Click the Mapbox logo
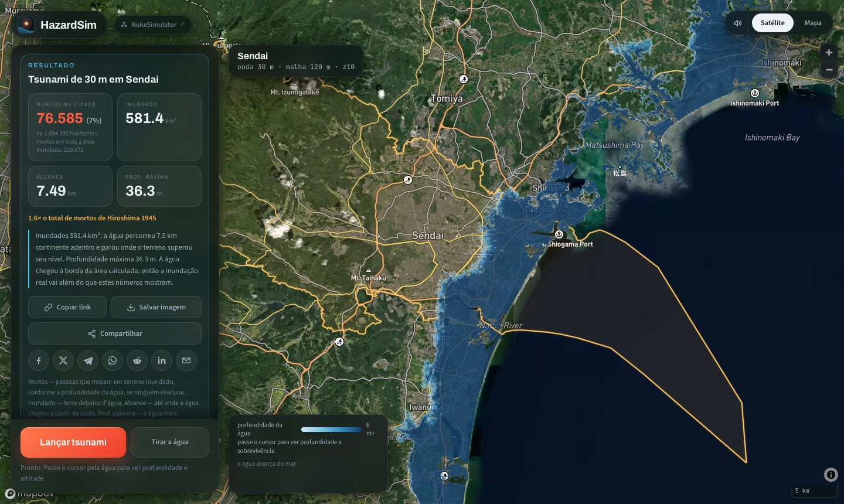The width and height of the screenshot is (844, 504). (29, 494)
